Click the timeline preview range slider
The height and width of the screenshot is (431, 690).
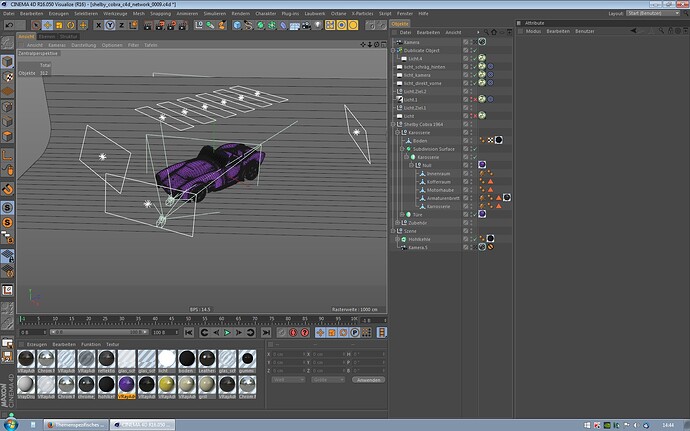click(99, 332)
